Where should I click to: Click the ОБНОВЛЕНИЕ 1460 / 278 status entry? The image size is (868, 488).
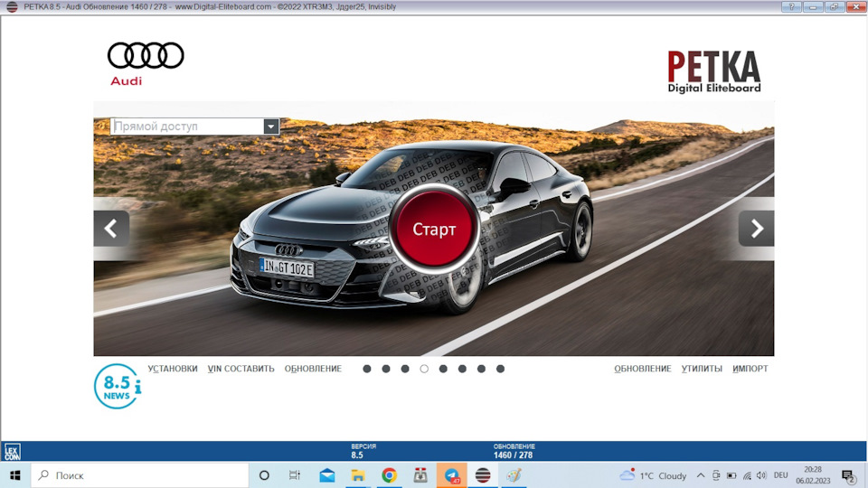[514, 451]
